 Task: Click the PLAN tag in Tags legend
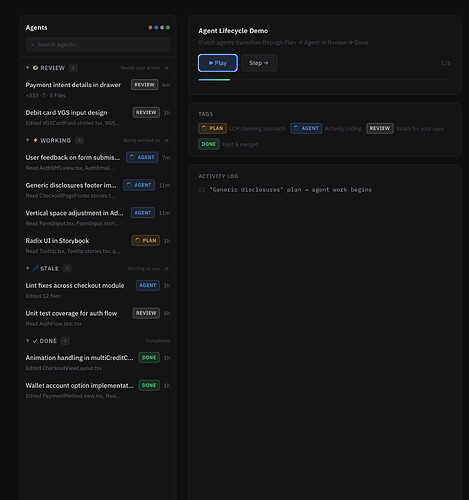[213, 128]
